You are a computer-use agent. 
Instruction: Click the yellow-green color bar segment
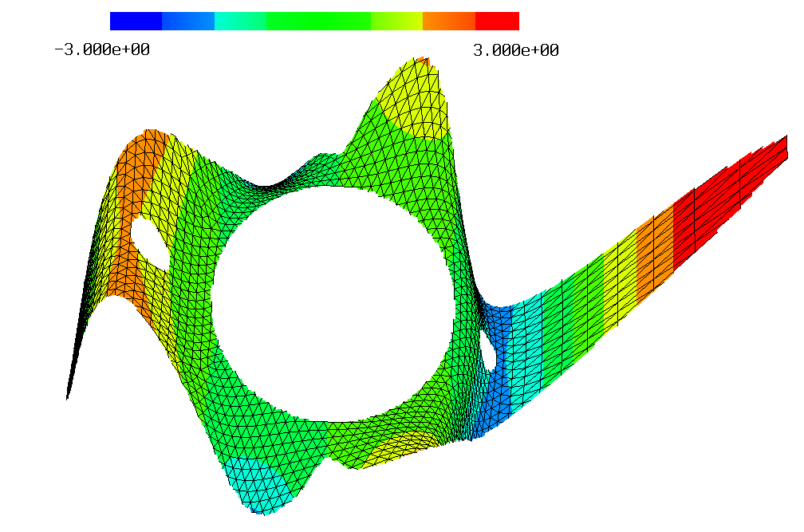point(396,21)
